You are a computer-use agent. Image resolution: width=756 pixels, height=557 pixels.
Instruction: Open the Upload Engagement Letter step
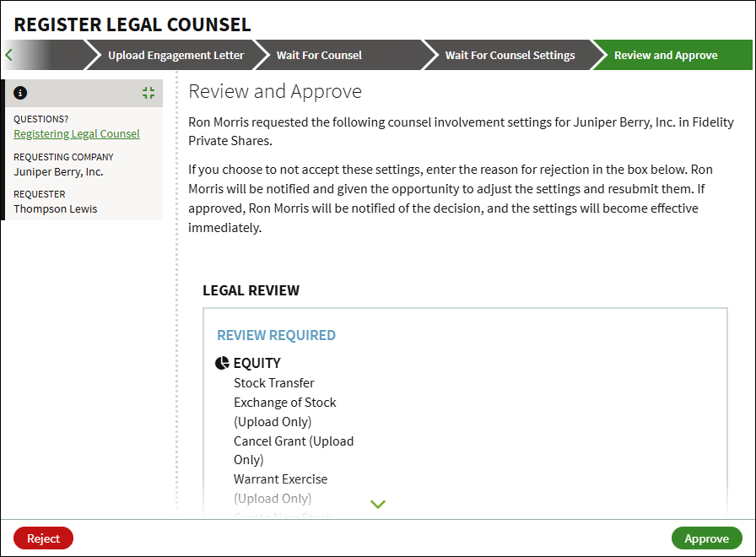click(176, 55)
